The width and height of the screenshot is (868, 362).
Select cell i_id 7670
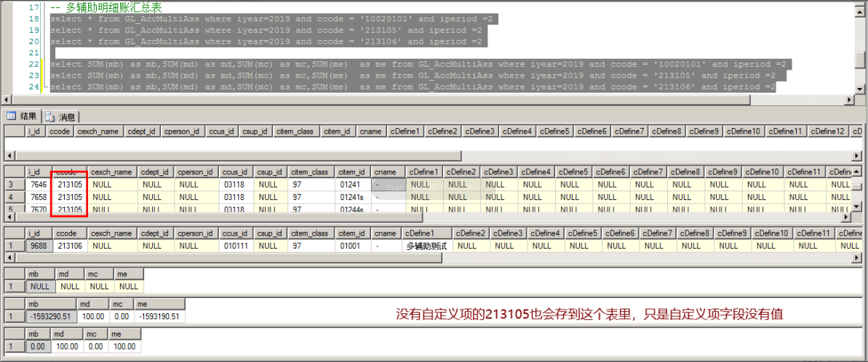39,209
